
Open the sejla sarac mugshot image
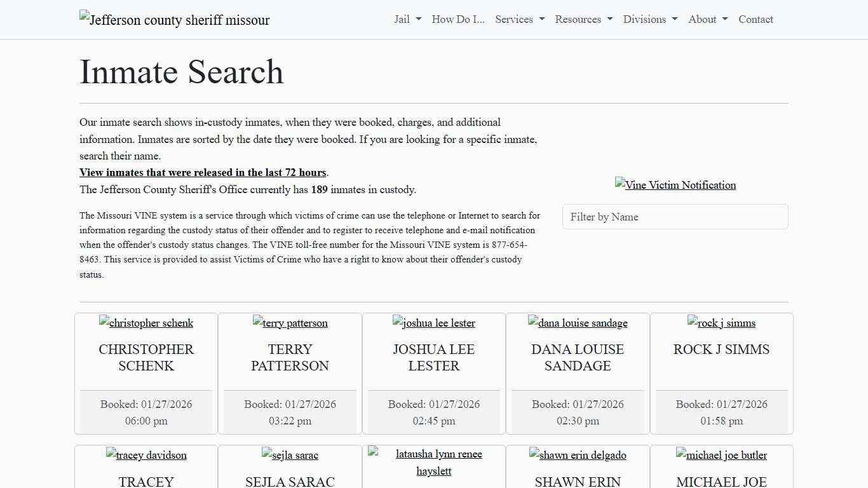290,455
